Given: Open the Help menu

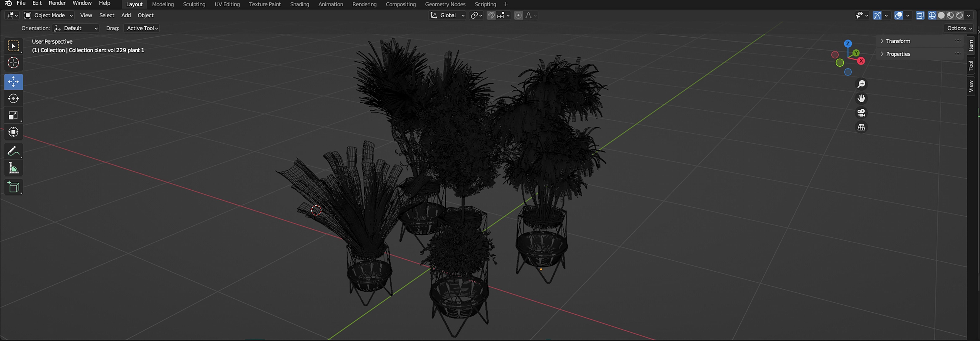Looking at the screenshot, I should 105,3.
